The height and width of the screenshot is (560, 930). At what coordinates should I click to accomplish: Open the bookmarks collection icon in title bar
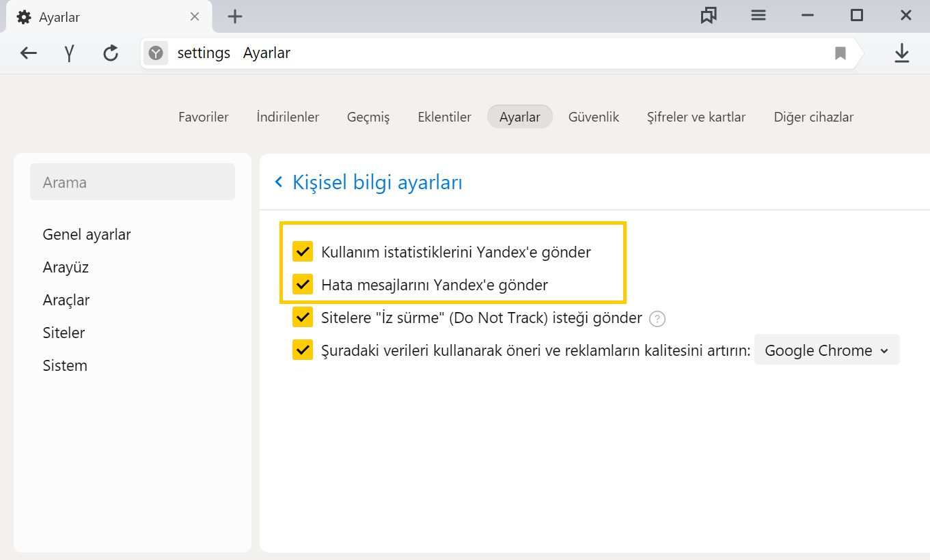click(x=709, y=16)
